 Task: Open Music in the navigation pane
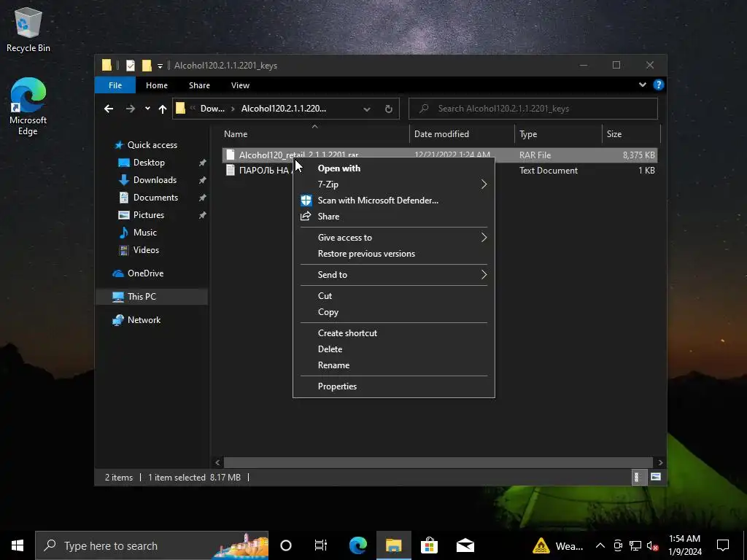coord(145,233)
